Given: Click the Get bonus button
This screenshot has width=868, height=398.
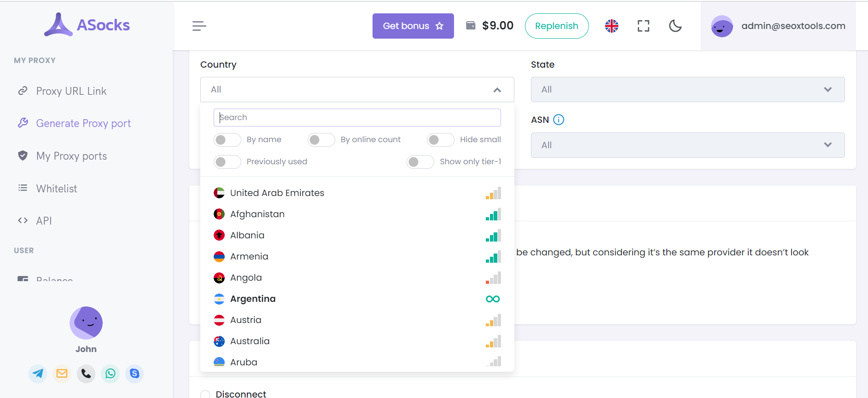Looking at the screenshot, I should pos(413,26).
